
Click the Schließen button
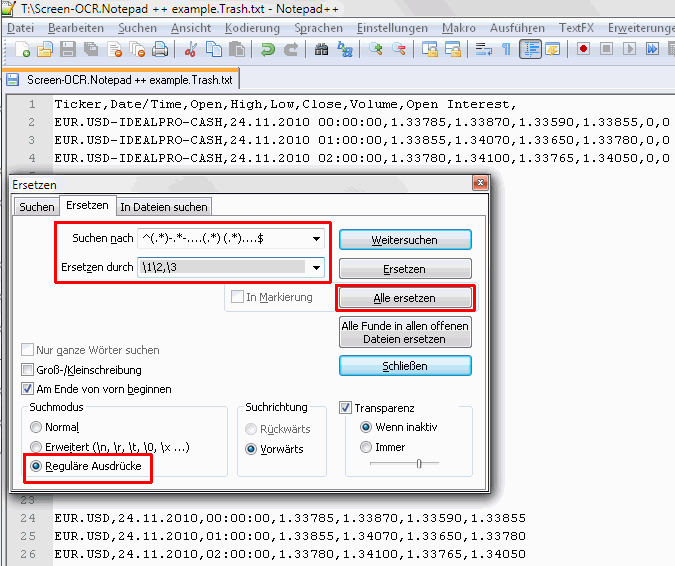pos(404,366)
